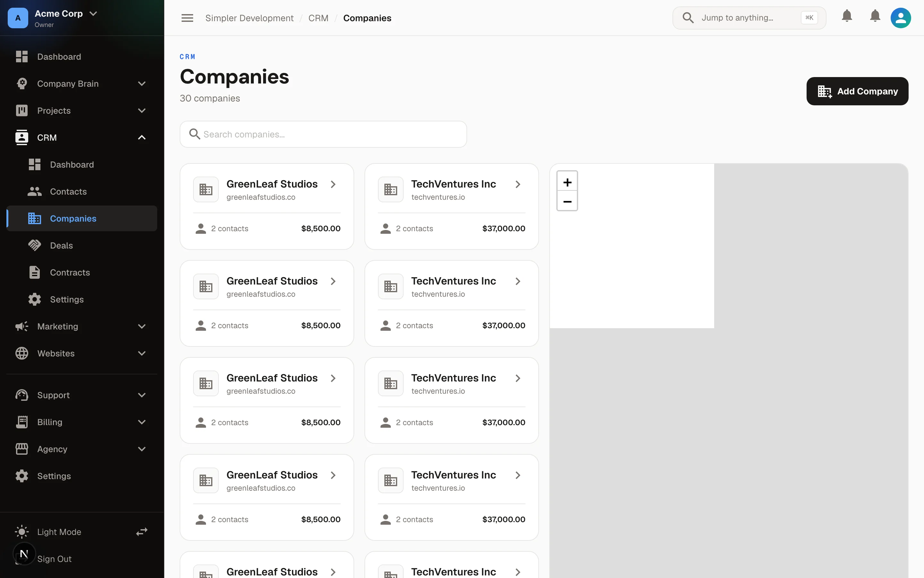Select Companies in CRM menu
Viewport: 924px width, 578px height.
click(82, 218)
